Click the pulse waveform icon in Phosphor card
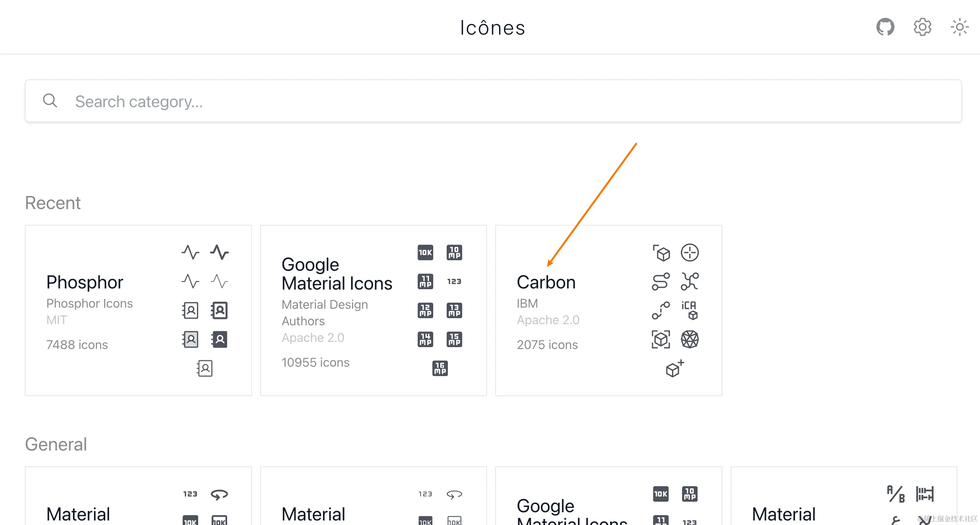This screenshot has height=525, width=980. 190,252
